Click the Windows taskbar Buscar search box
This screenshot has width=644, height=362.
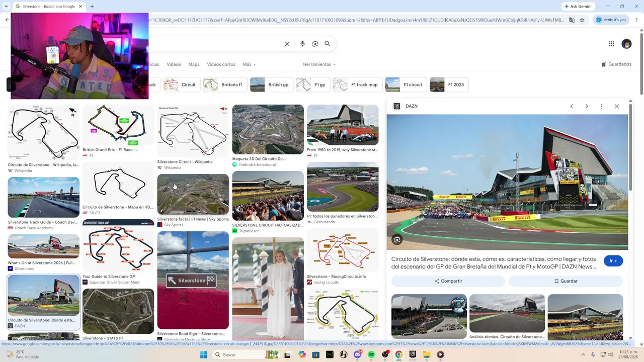[x=247, y=354]
